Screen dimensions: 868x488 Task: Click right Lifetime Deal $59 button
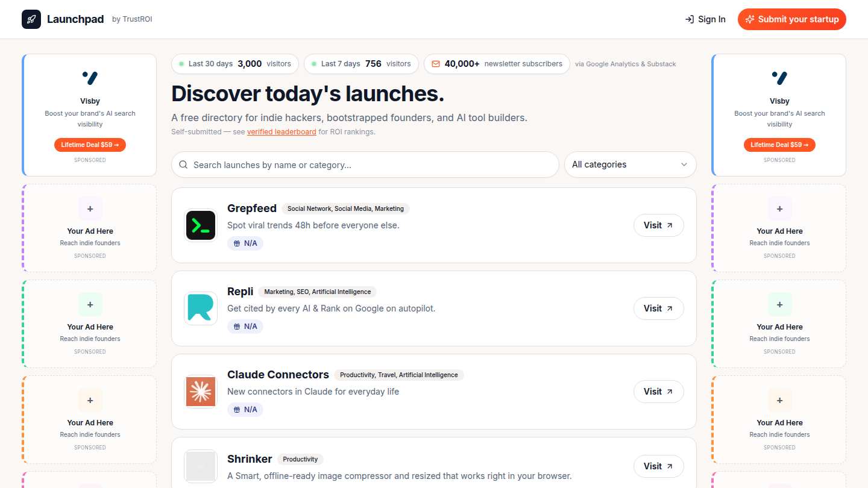779,145
